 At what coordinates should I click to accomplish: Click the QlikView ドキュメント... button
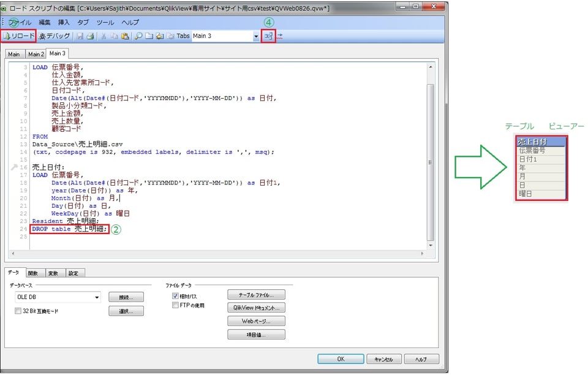(256, 307)
